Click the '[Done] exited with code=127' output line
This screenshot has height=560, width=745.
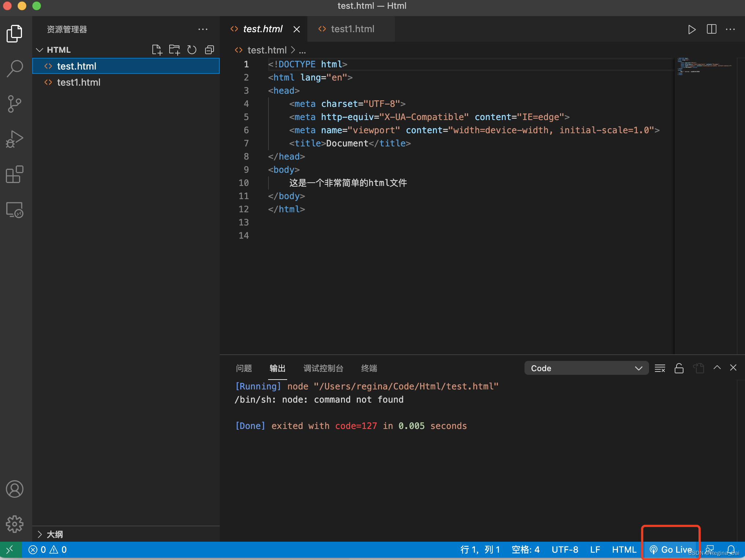coord(351,426)
